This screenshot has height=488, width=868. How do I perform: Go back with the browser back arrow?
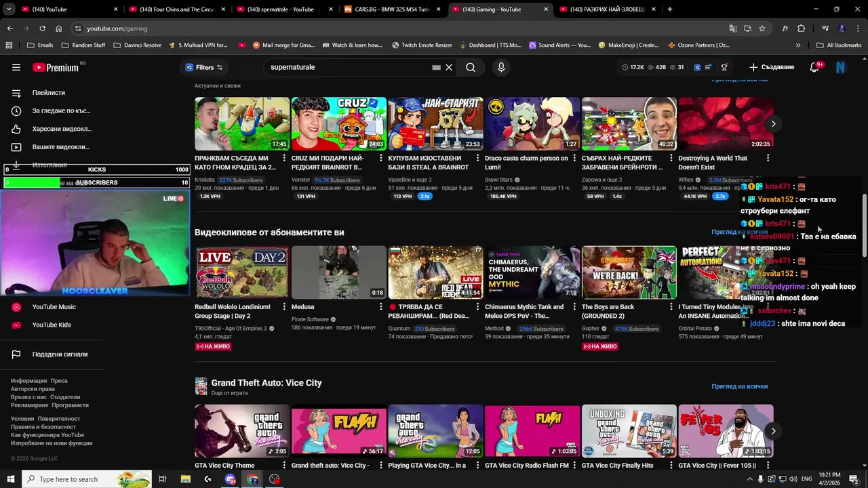pyautogui.click(x=9, y=28)
